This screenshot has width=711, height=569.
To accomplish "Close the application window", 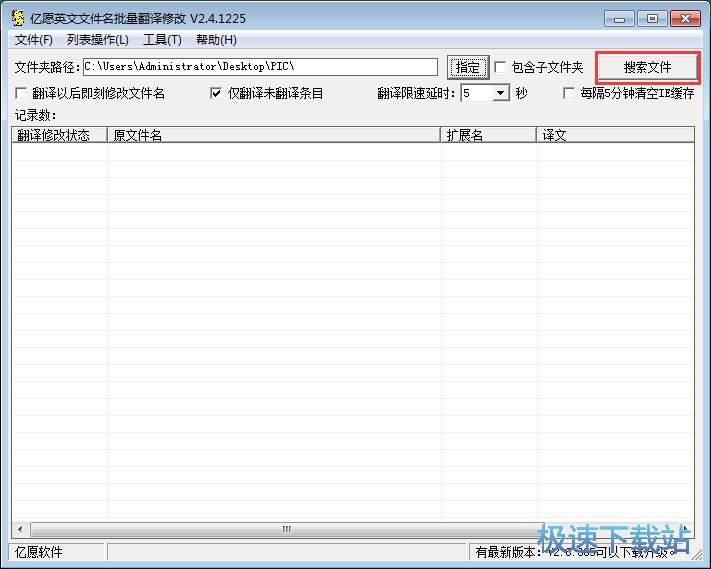I will coord(685,19).
